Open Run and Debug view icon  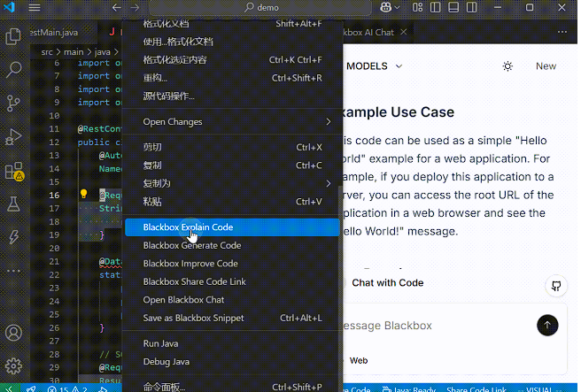tap(13, 136)
